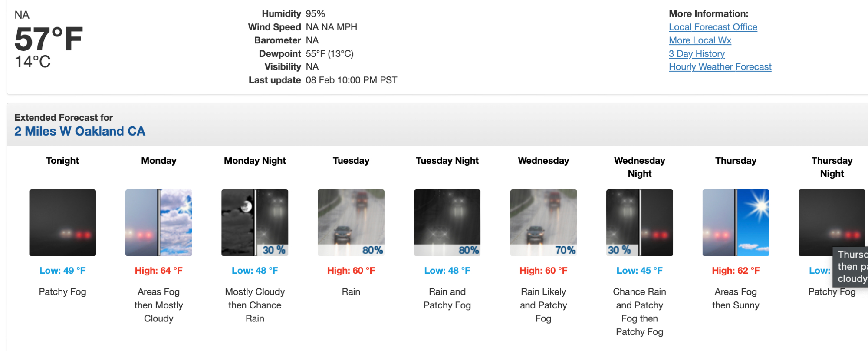The height and width of the screenshot is (351, 868).
Task: Click the Tonight Low: 49 °F text
Action: [x=62, y=271]
